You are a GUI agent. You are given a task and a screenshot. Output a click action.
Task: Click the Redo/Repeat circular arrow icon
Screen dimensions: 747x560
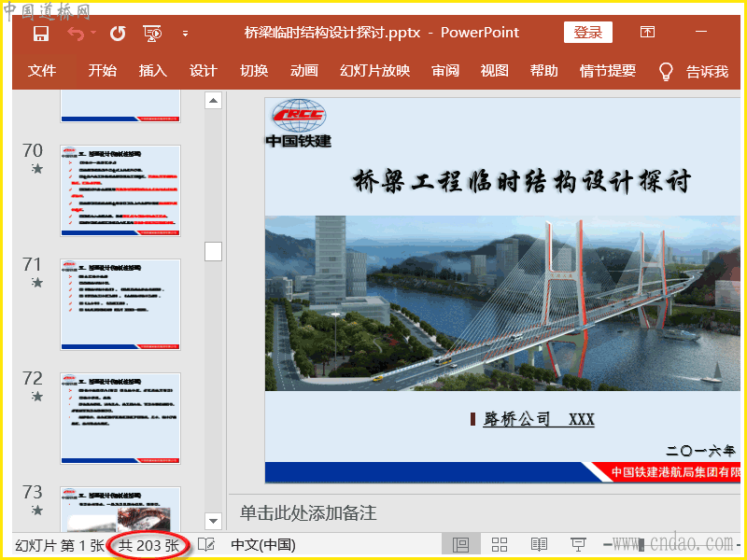point(118,34)
